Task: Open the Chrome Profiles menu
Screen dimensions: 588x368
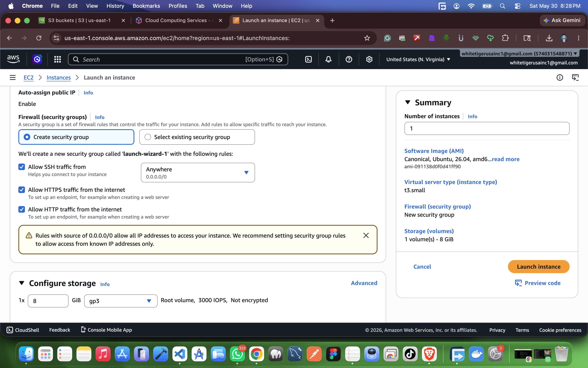Action: pos(178,6)
